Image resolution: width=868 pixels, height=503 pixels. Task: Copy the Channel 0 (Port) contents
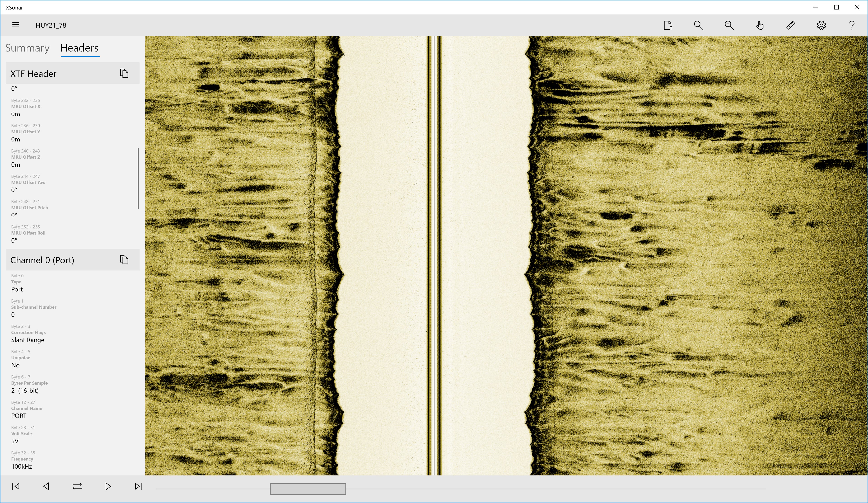pos(124,260)
